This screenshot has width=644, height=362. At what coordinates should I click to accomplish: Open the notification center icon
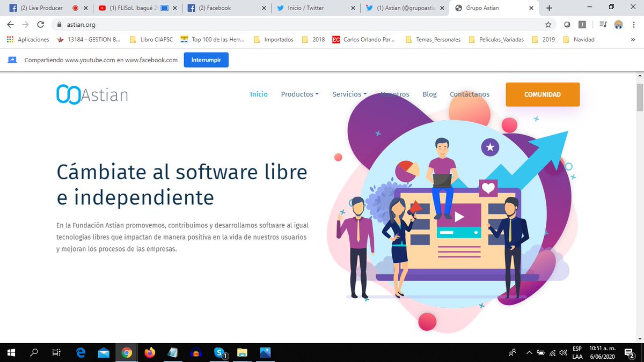(629, 352)
